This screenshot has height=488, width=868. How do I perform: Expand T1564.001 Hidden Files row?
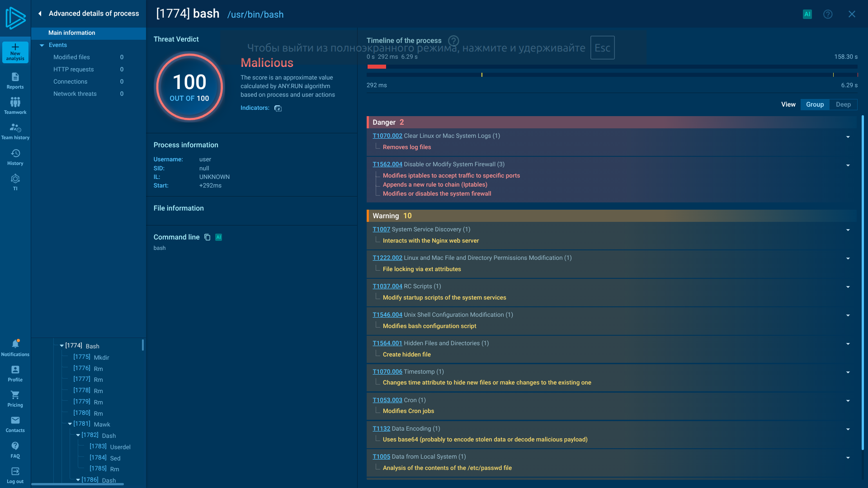point(848,344)
